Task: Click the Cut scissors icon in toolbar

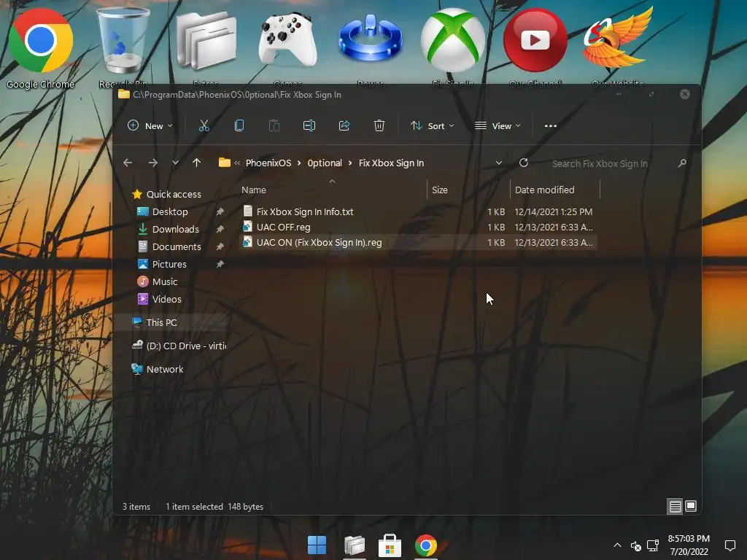Action: pyautogui.click(x=204, y=125)
